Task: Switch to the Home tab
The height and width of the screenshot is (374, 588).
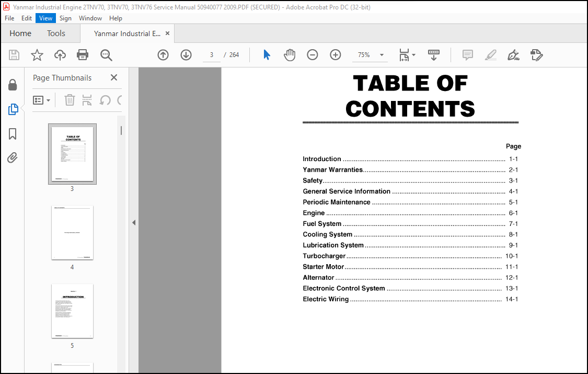Action: (x=20, y=33)
